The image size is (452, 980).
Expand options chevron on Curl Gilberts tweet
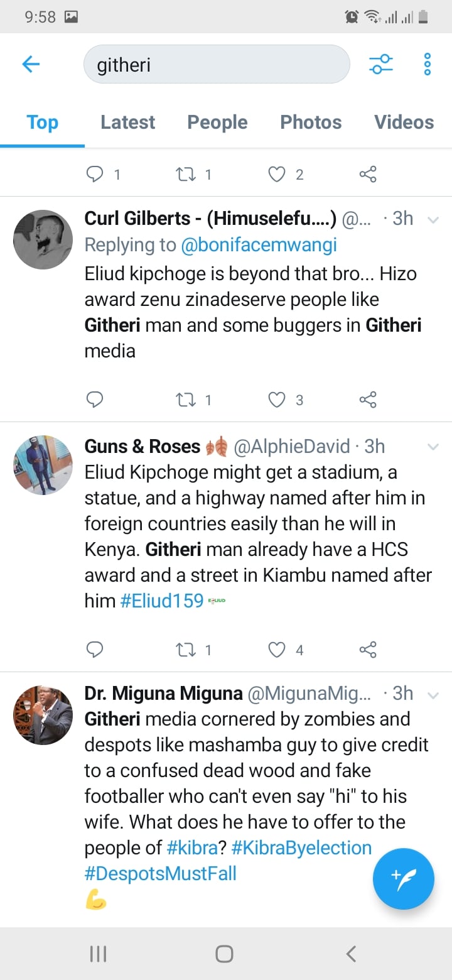[x=433, y=220]
